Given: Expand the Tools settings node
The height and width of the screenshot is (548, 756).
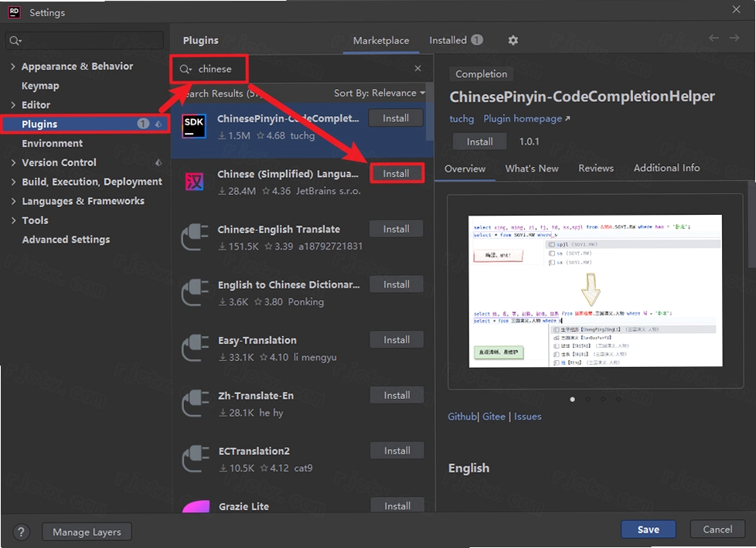Looking at the screenshot, I should pyautogui.click(x=13, y=221).
